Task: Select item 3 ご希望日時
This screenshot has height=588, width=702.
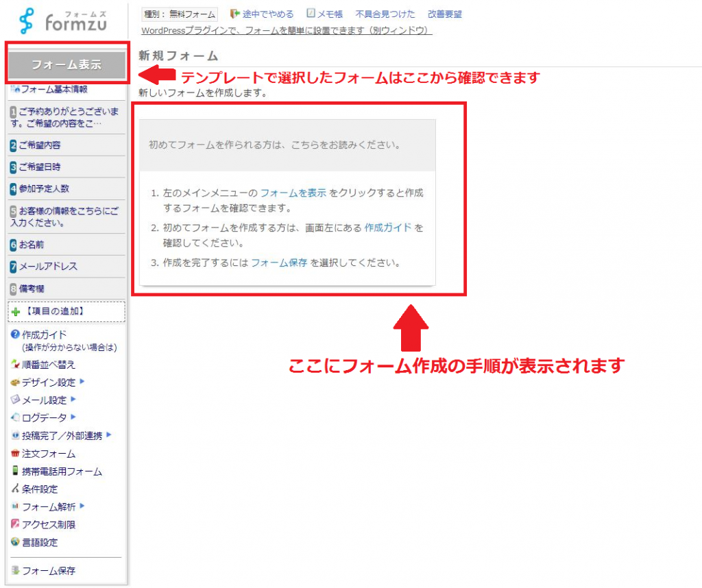Action: click(44, 167)
